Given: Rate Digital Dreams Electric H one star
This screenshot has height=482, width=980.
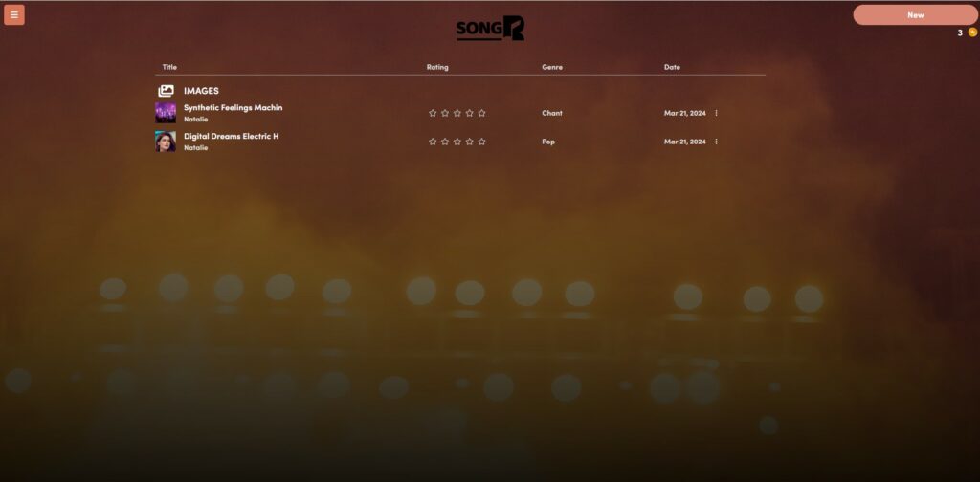Looking at the screenshot, I should point(433,142).
